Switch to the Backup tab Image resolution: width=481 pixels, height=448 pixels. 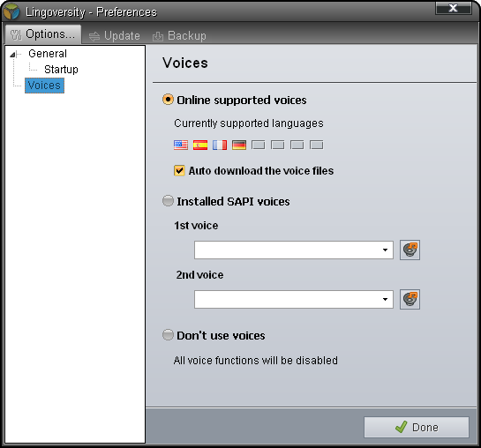179,36
